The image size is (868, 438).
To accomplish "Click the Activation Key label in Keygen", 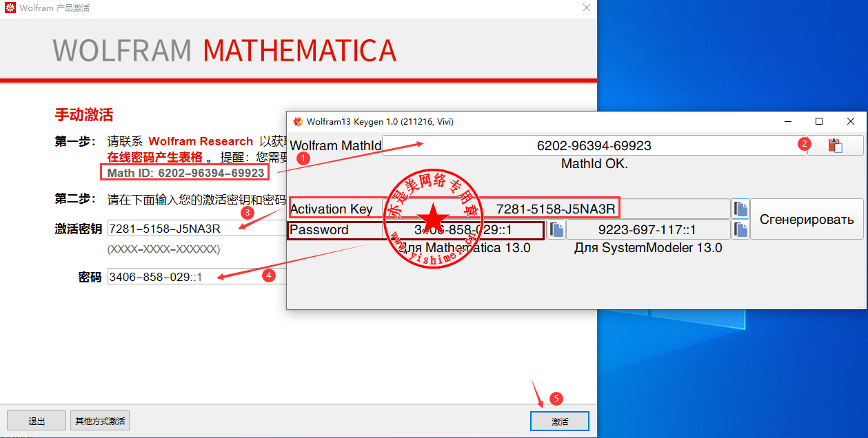I will coord(332,209).
